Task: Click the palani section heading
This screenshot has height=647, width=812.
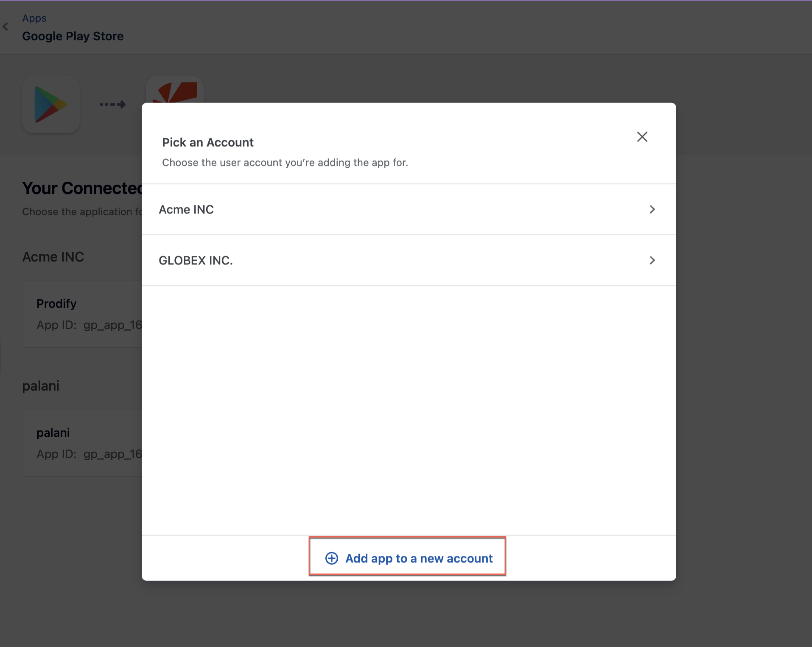Action: pos(41,386)
